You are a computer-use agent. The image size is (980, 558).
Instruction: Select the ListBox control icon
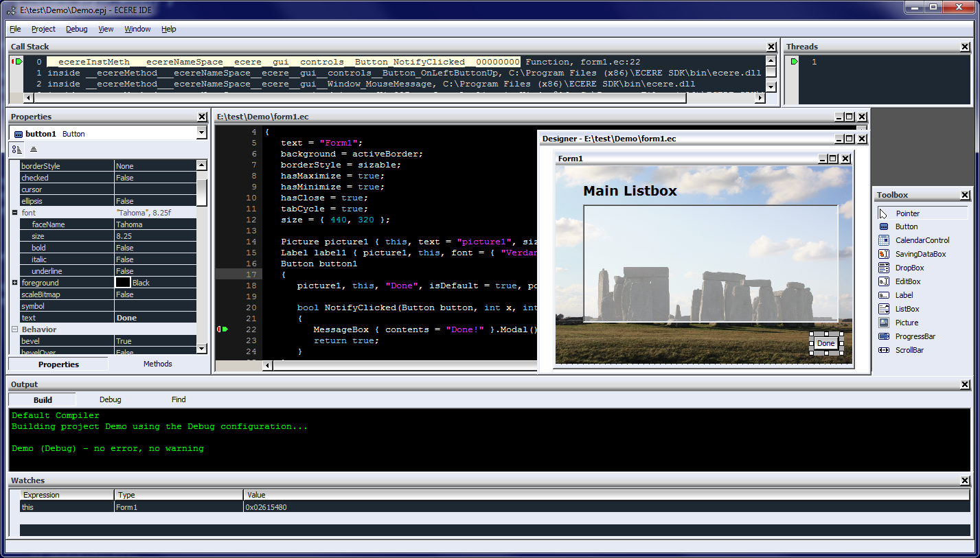(x=883, y=309)
